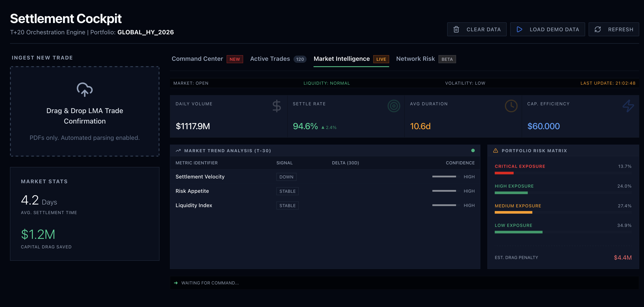Open the Command Center tab
Screen dimensions: 644x307
click(x=197, y=59)
